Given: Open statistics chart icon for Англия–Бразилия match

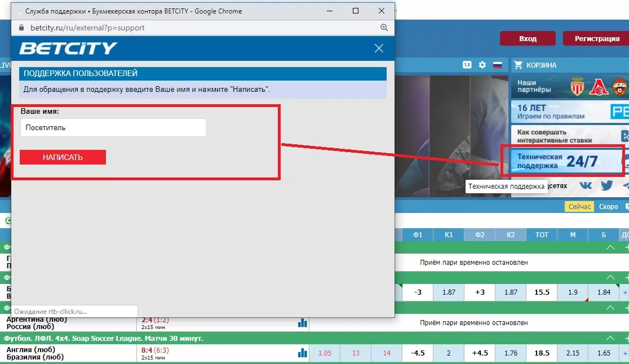Looking at the screenshot, I should click(x=303, y=353).
